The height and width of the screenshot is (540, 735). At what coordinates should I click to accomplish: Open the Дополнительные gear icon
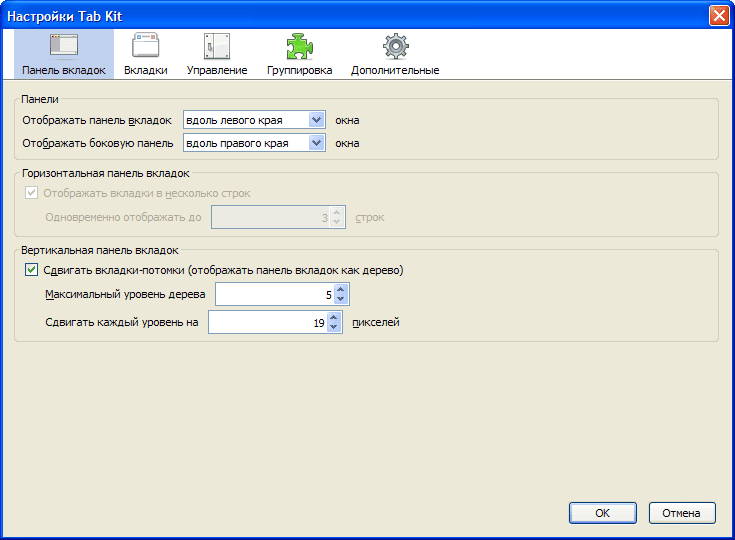click(396, 46)
